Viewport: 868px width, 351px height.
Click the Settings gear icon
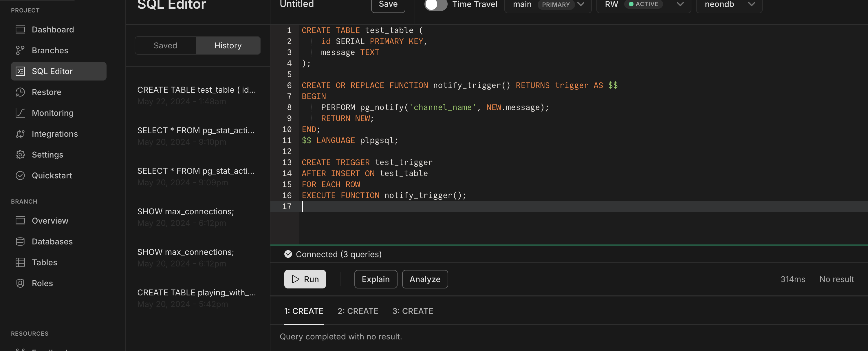pos(20,155)
